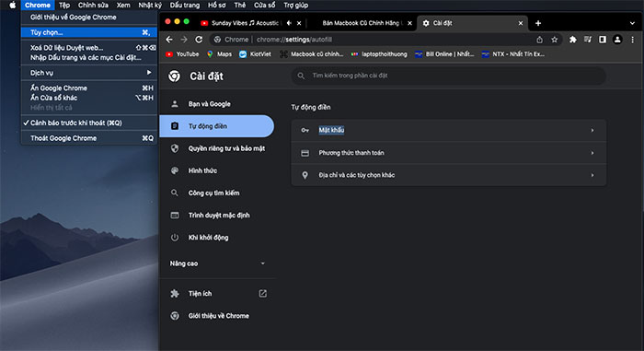The height and width of the screenshot is (351, 644).
Task: Close the Cài đặt tab
Action: [521, 23]
